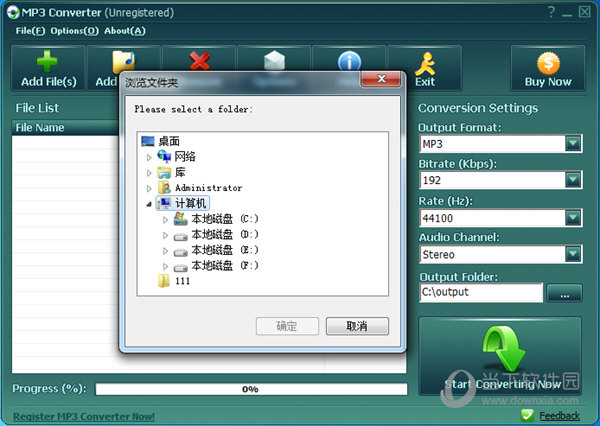Close the 浏览文件夹 dialog

pyautogui.click(x=381, y=79)
